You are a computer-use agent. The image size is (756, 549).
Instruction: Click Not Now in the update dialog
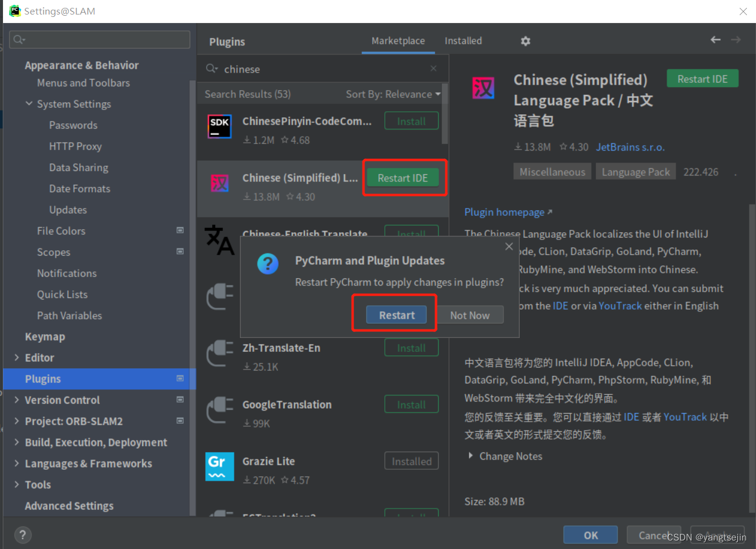tap(470, 315)
